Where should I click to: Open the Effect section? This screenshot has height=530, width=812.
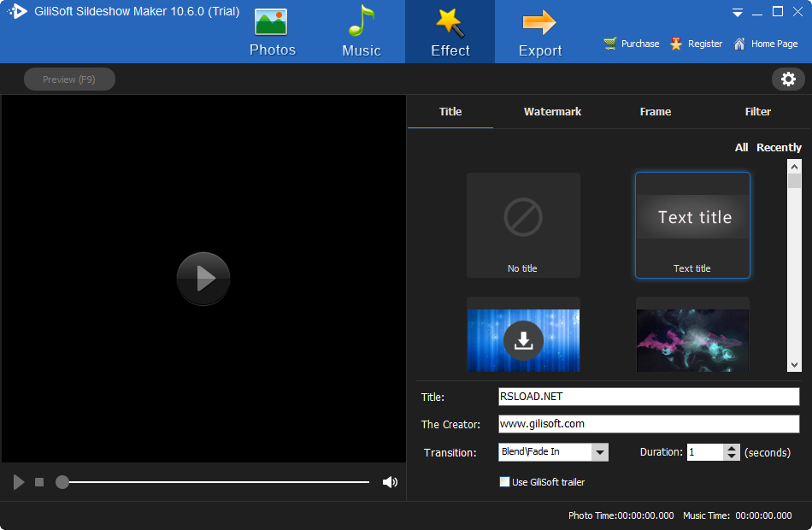click(450, 32)
